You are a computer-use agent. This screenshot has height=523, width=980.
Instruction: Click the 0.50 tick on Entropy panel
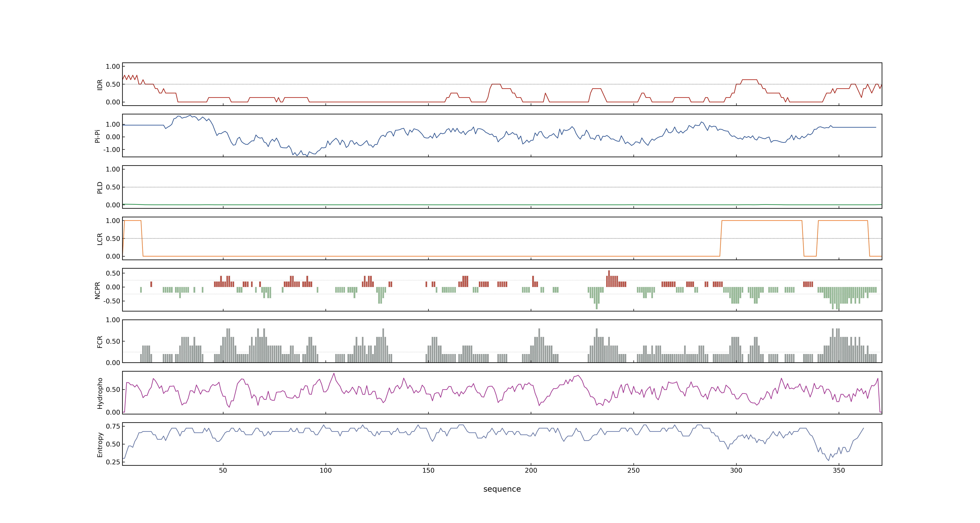(x=113, y=444)
